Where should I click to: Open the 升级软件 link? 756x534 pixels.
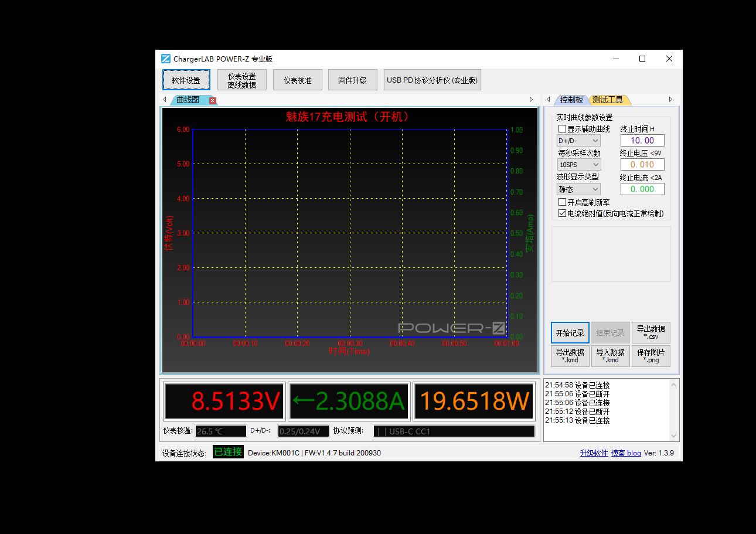click(594, 453)
